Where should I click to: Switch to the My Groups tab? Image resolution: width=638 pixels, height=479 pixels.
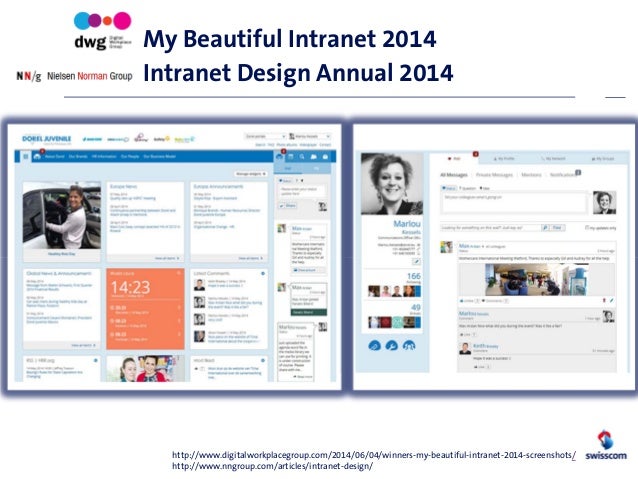[x=603, y=159]
